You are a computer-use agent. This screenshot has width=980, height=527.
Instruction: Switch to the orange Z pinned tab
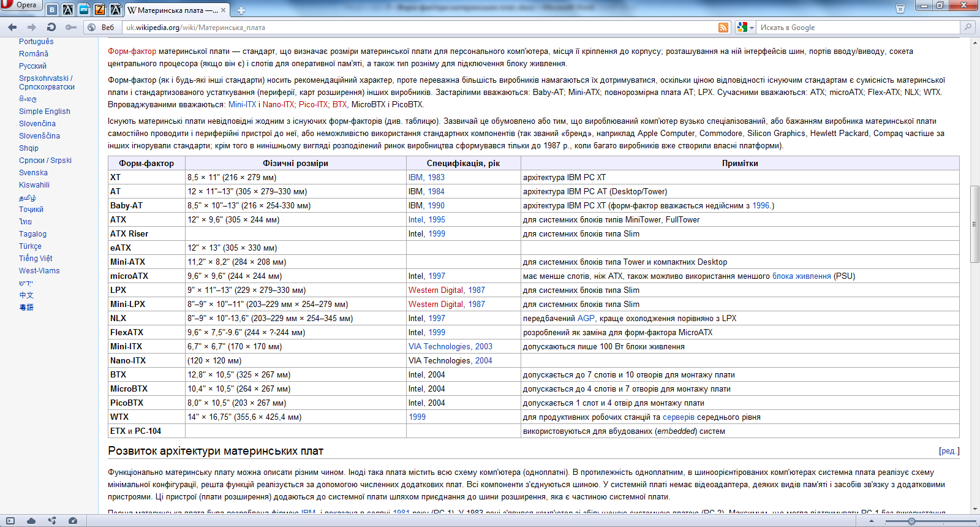pos(100,10)
